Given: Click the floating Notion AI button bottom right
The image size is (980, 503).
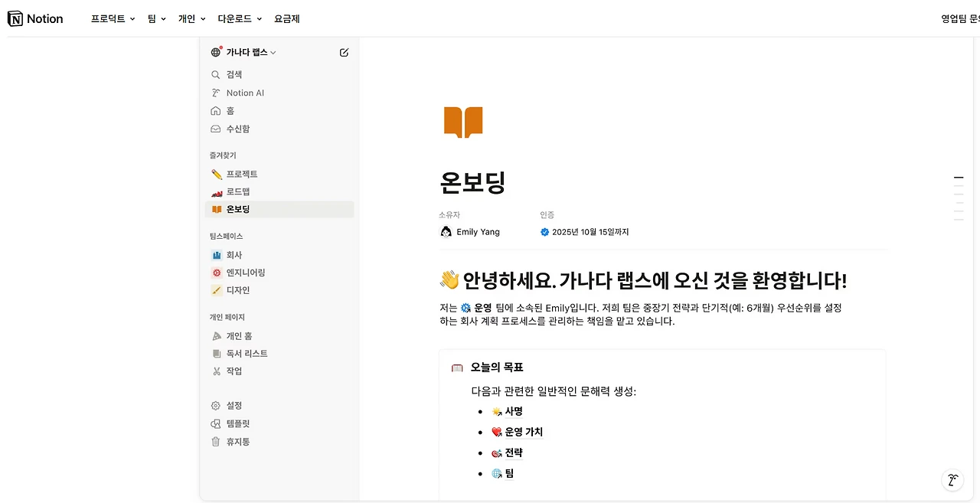Looking at the screenshot, I should coord(952,480).
